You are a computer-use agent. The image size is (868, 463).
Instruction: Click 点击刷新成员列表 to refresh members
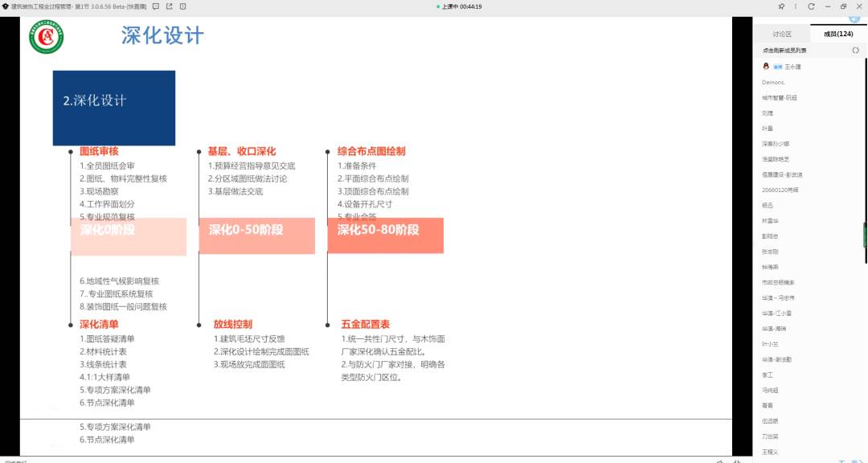pyautogui.click(x=786, y=50)
